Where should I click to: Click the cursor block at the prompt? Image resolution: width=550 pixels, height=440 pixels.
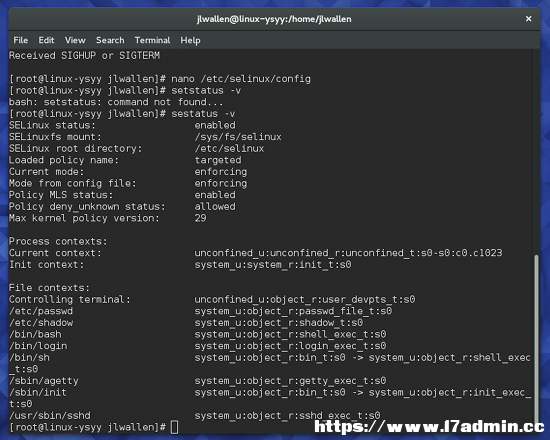point(174,427)
